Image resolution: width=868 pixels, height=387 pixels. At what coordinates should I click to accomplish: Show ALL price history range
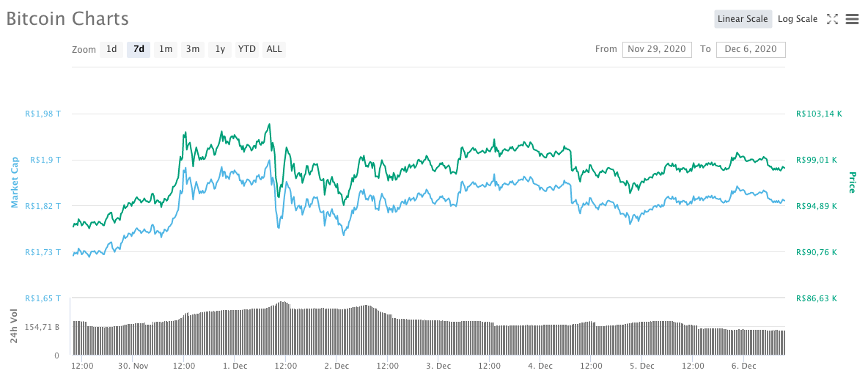tap(274, 49)
